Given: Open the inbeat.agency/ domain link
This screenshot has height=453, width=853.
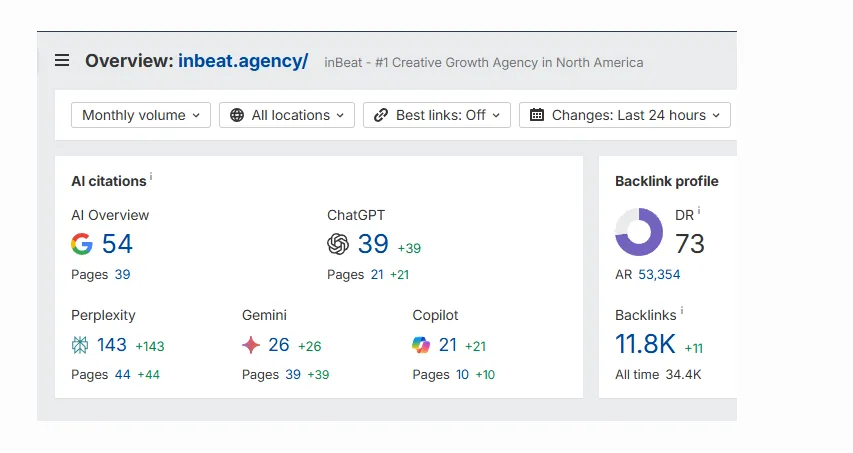Looking at the screenshot, I should pos(243,61).
